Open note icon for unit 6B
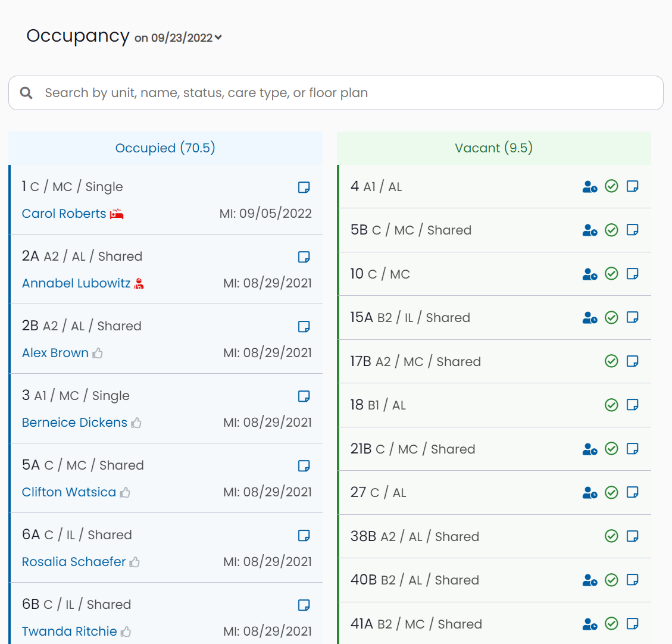 304,605
